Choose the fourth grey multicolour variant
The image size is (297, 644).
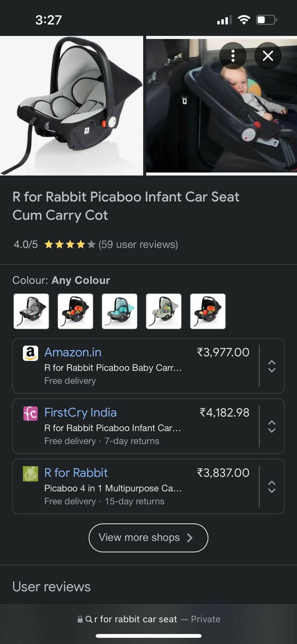(x=164, y=311)
